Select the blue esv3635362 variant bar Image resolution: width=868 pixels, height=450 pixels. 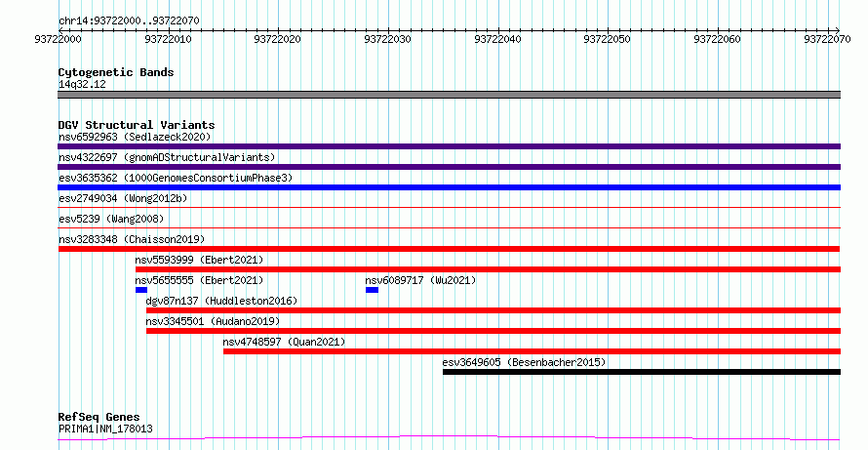click(x=449, y=187)
